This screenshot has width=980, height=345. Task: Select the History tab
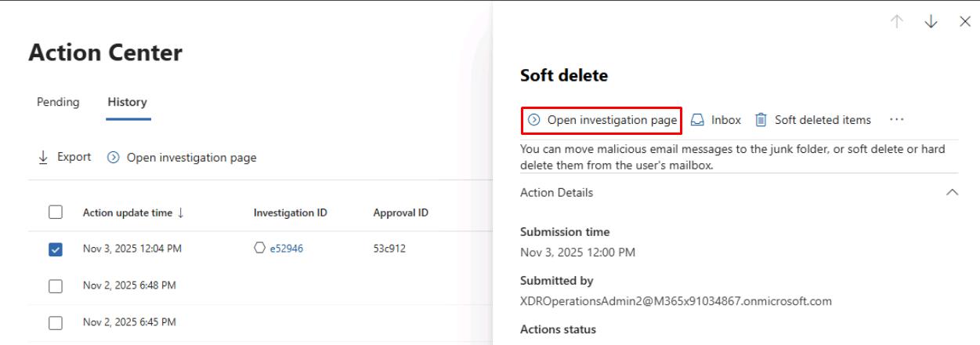click(127, 102)
